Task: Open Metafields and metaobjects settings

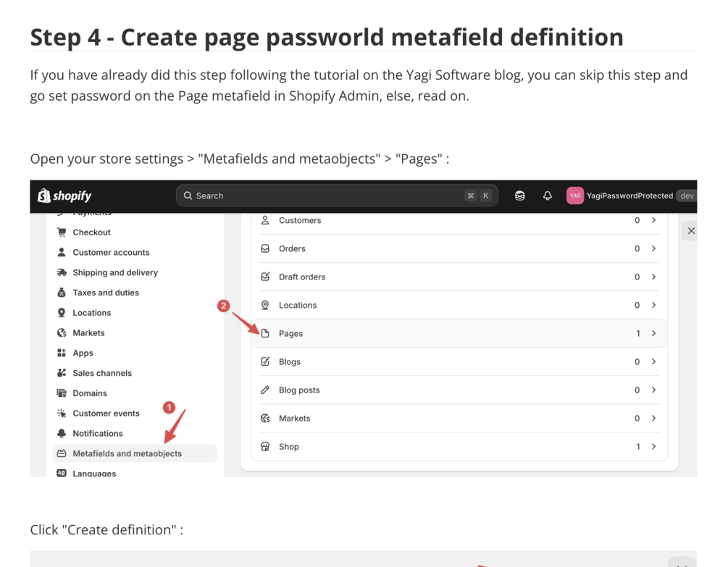Action: pos(127,453)
